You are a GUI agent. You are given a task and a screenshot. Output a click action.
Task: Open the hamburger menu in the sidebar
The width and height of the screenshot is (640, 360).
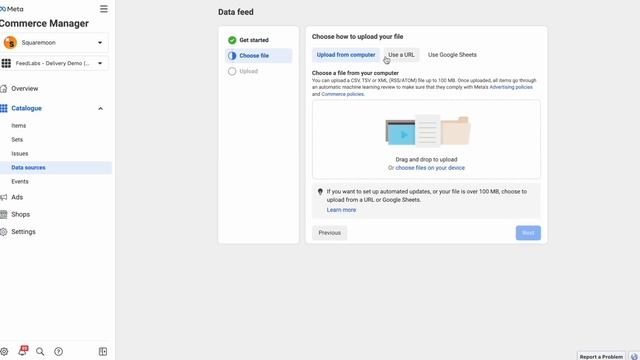[104, 9]
